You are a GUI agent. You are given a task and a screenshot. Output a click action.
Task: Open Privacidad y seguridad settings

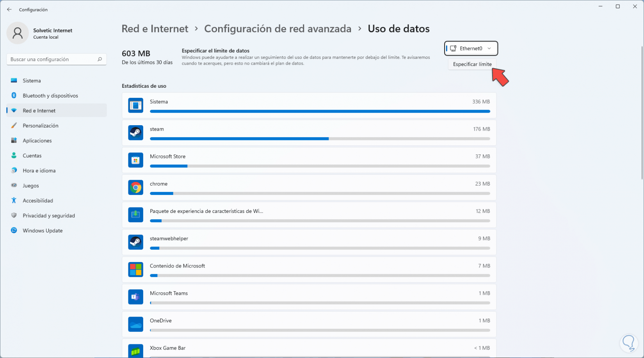[48, 216]
